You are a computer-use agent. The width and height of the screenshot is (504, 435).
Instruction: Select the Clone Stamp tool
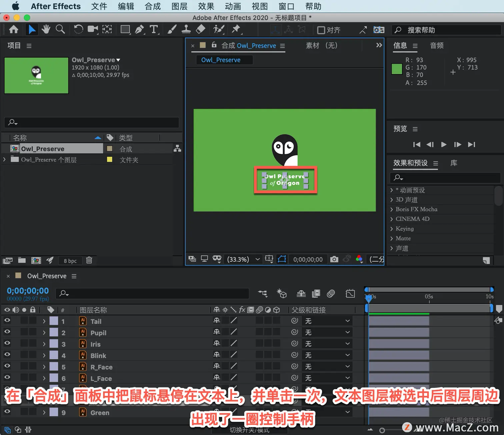pyautogui.click(x=186, y=30)
